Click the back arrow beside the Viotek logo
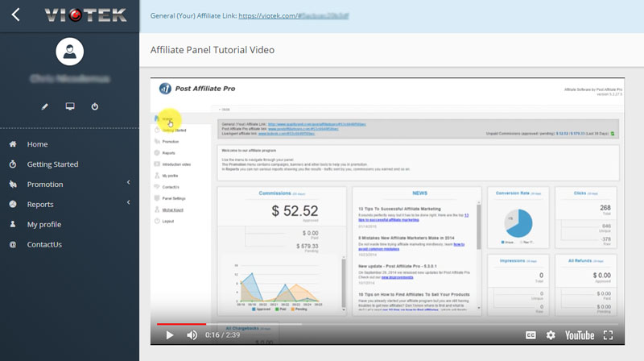The image size is (644, 361). pos(15,15)
